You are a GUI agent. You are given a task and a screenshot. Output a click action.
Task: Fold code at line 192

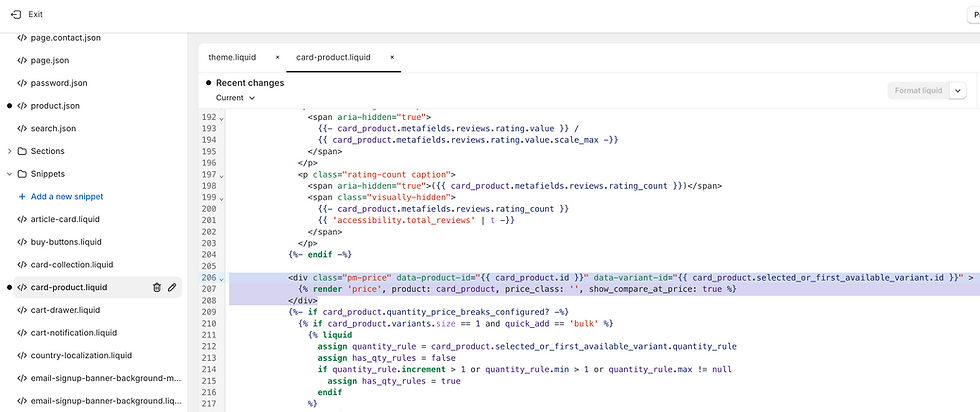tap(221, 118)
